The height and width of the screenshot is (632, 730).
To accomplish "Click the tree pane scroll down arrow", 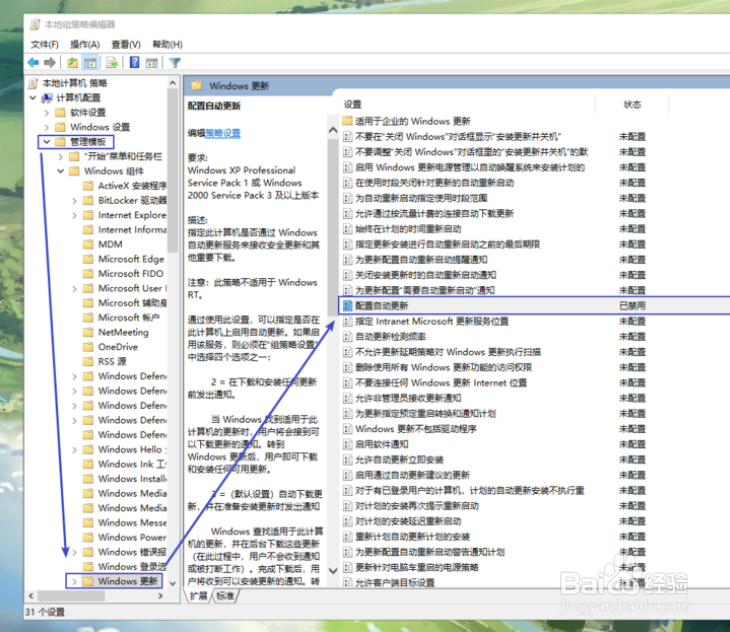I will (173, 583).
